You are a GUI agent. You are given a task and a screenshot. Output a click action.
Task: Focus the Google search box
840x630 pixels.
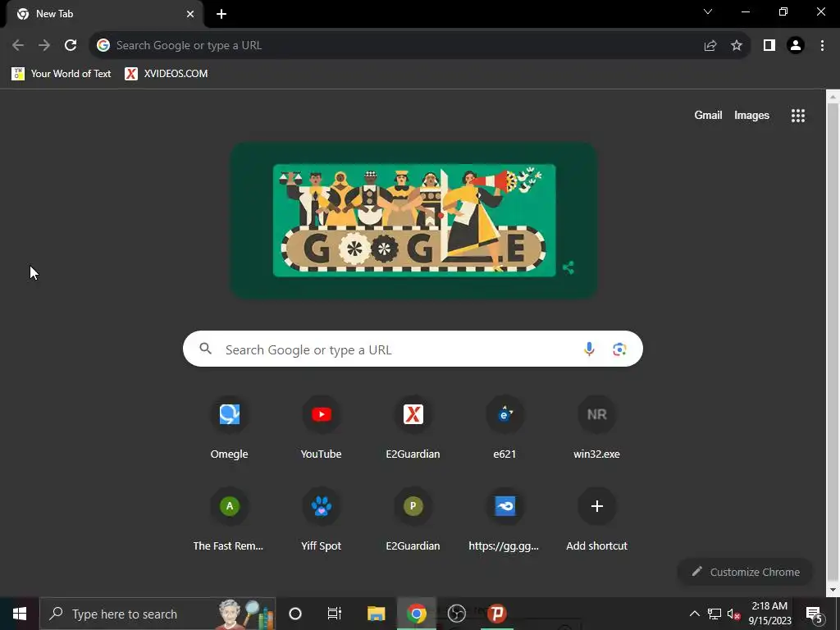[413, 349]
